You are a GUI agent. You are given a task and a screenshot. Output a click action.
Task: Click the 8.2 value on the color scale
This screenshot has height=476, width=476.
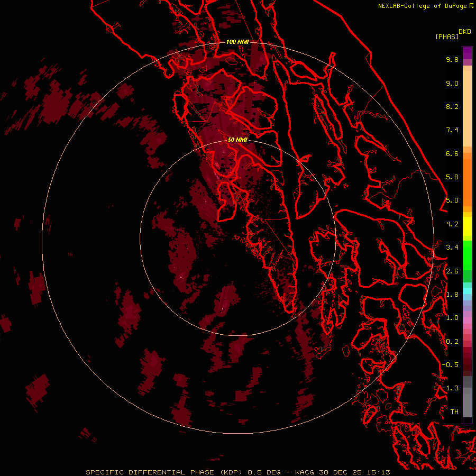coord(452,106)
